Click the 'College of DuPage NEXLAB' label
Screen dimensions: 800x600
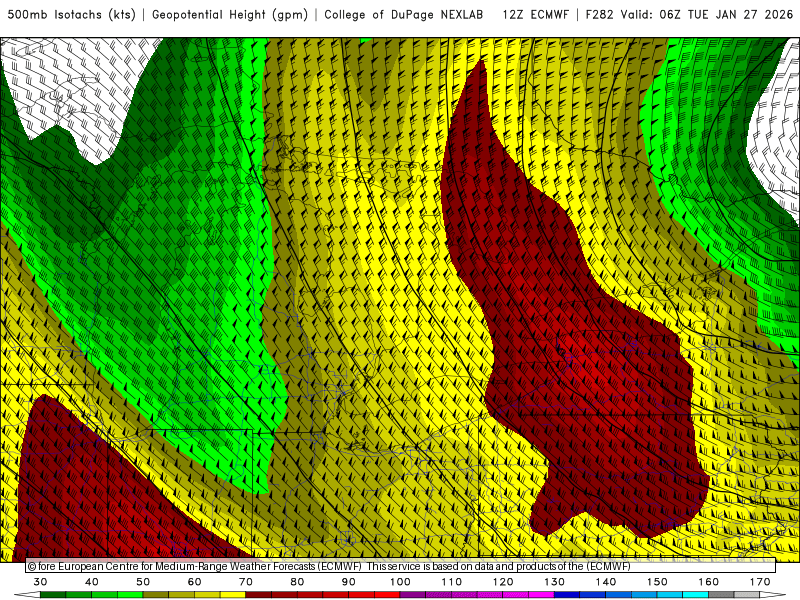(x=404, y=15)
